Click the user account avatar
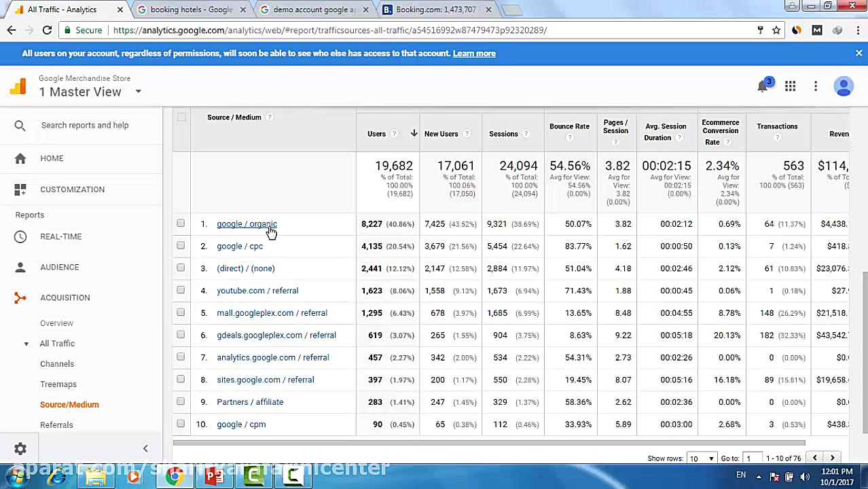The width and height of the screenshot is (868, 489). click(x=844, y=86)
